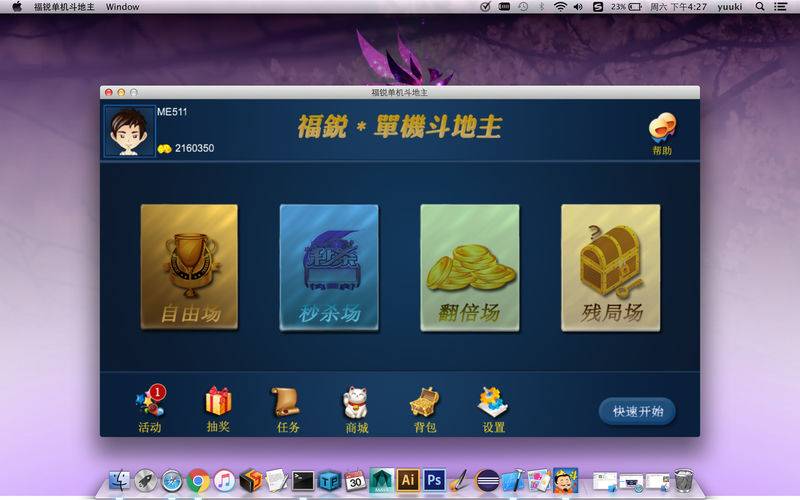Click the 快速开始 quick start button
The width and height of the screenshot is (800, 500).
point(637,411)
